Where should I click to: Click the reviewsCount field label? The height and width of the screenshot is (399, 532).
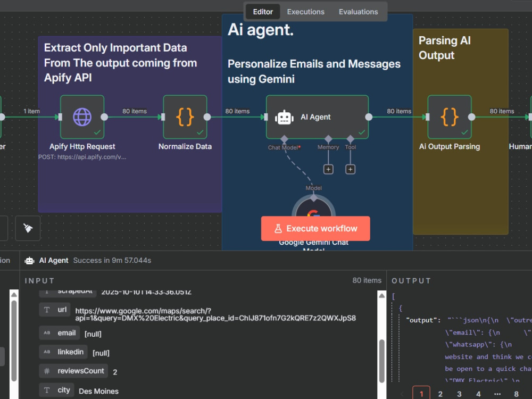coord(81,371)
